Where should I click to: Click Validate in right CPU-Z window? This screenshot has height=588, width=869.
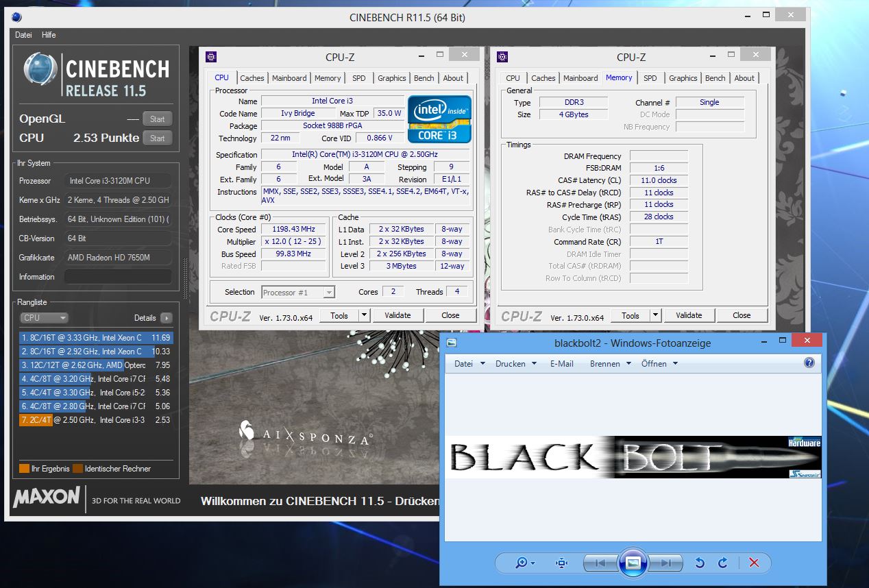click(x=689, y=315)
